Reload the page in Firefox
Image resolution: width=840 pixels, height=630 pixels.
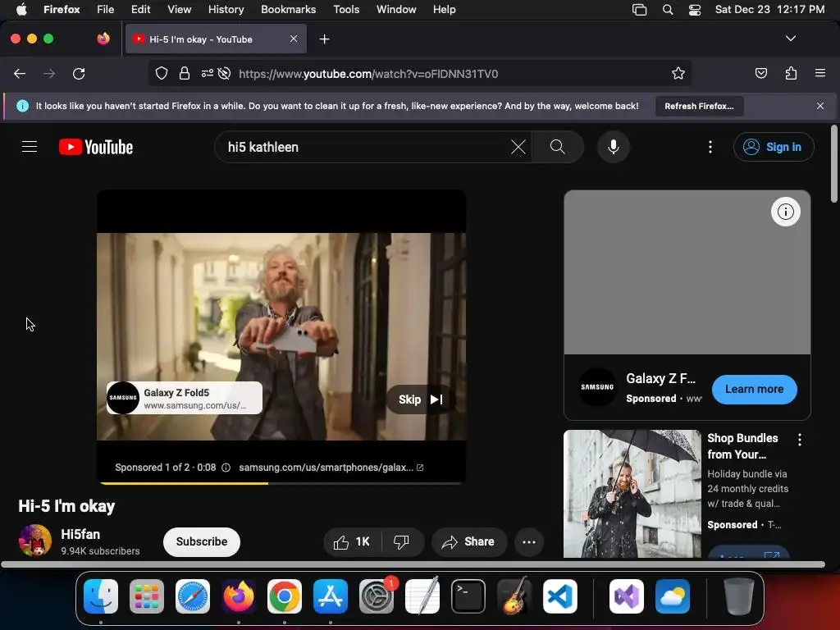79,73
